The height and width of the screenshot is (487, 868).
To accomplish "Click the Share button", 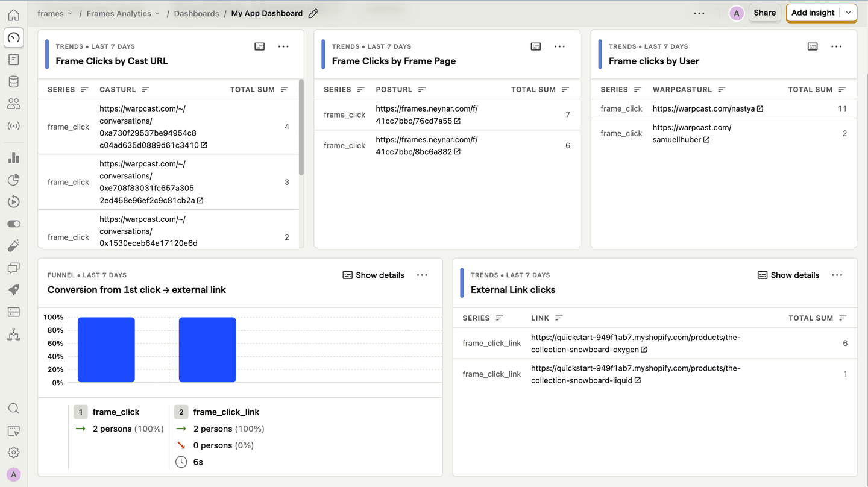I will (x=765, y=13).
